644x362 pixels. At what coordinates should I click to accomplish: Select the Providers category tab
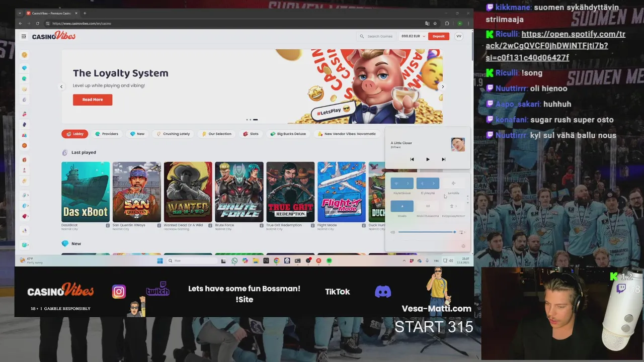[x=107, y=134]
